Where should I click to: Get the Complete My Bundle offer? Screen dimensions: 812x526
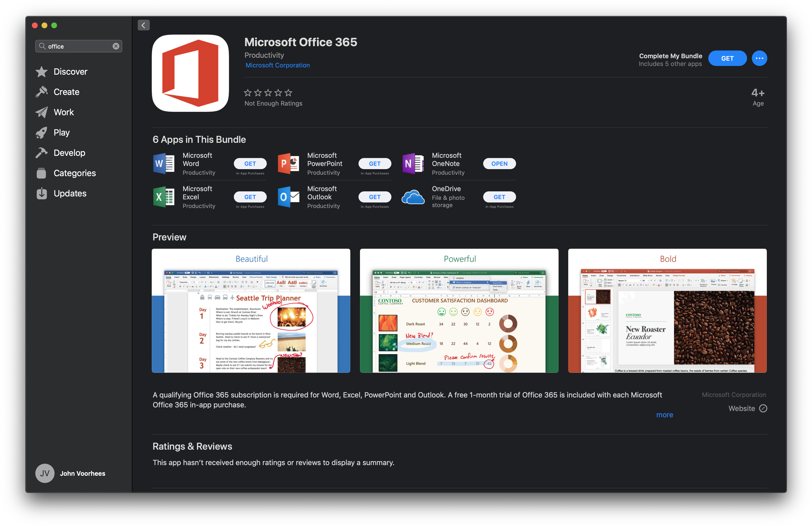click(x=727, y=58)
